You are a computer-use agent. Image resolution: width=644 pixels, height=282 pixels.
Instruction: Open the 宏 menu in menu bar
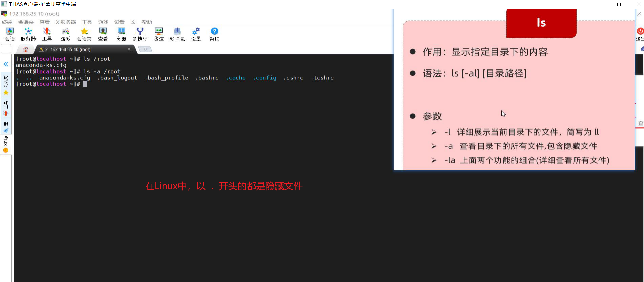[133, 22]
